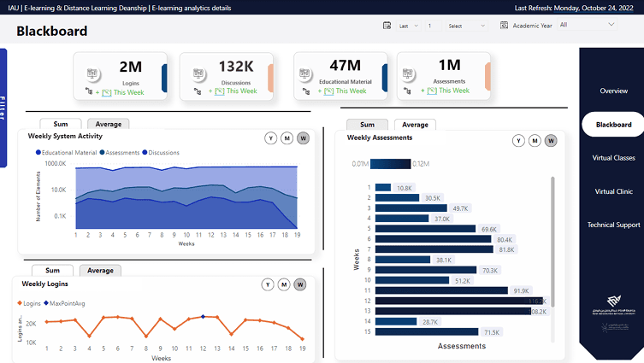Click the 47M Educational Material value
Viewport: 644px width, 363px height.
[x=345, y=65]
